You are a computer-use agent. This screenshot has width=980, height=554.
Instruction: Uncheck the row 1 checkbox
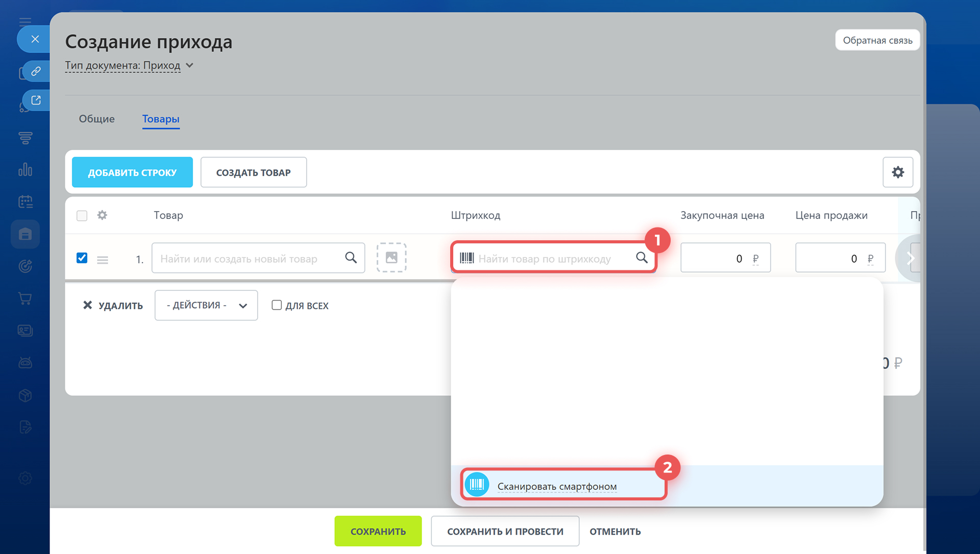point(82,258)
